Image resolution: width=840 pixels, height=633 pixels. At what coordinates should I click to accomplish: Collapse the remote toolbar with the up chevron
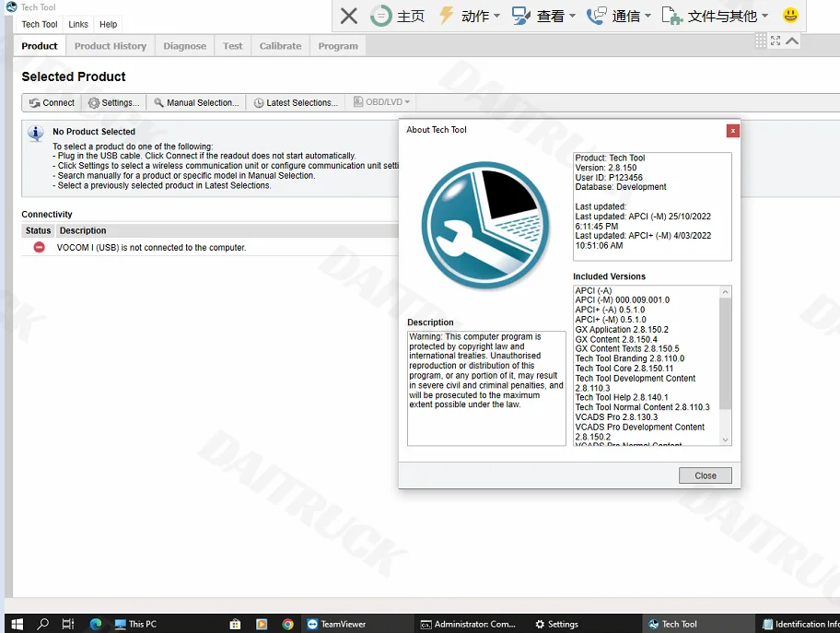(x=792, y=41)
